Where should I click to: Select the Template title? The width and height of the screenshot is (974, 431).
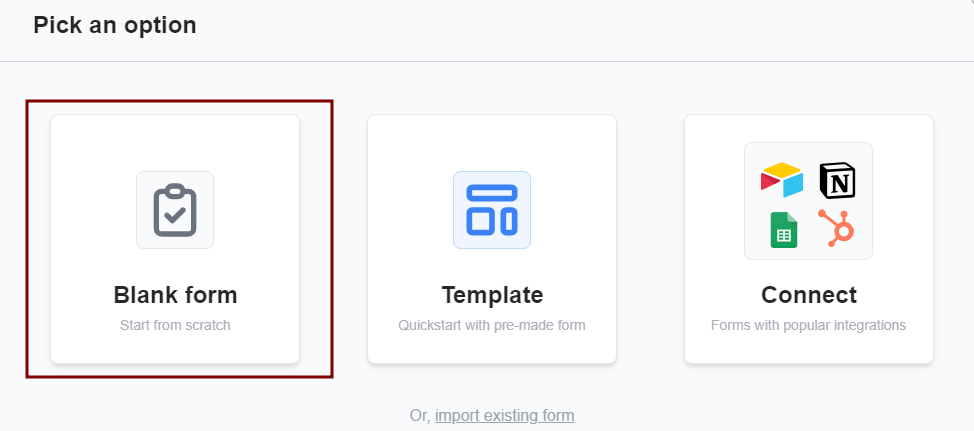coord(492,295)
